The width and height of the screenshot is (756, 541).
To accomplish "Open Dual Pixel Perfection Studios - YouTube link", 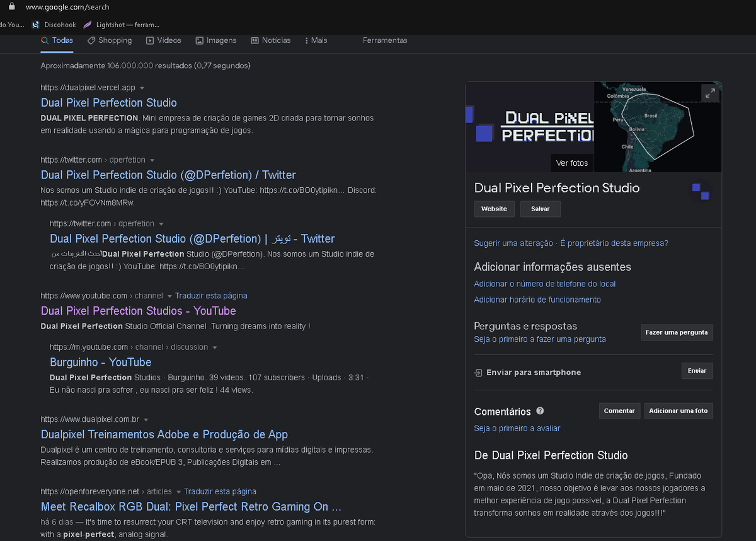I will (x=139, y=311).
